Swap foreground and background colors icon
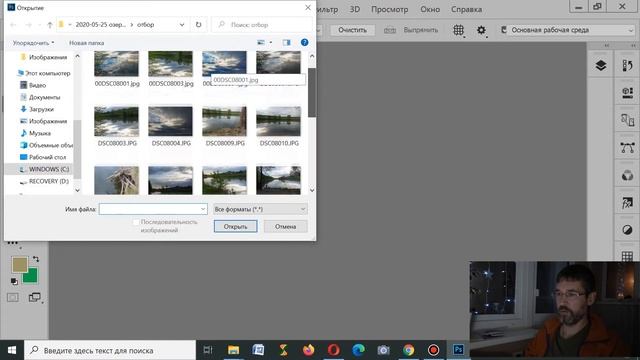Viewport: 640px width, 360px height. [36, 259]
